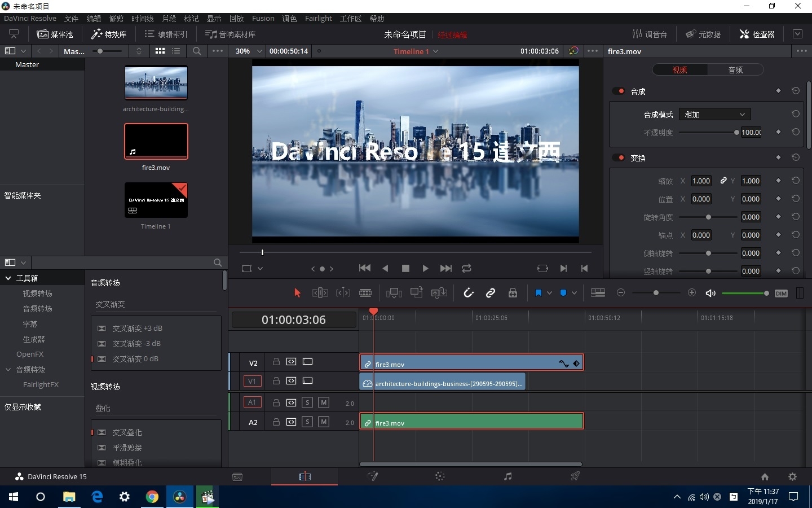Select the blade edit mode tool
The height and width of the screenshot is (508, 812).
coord(365,293)
